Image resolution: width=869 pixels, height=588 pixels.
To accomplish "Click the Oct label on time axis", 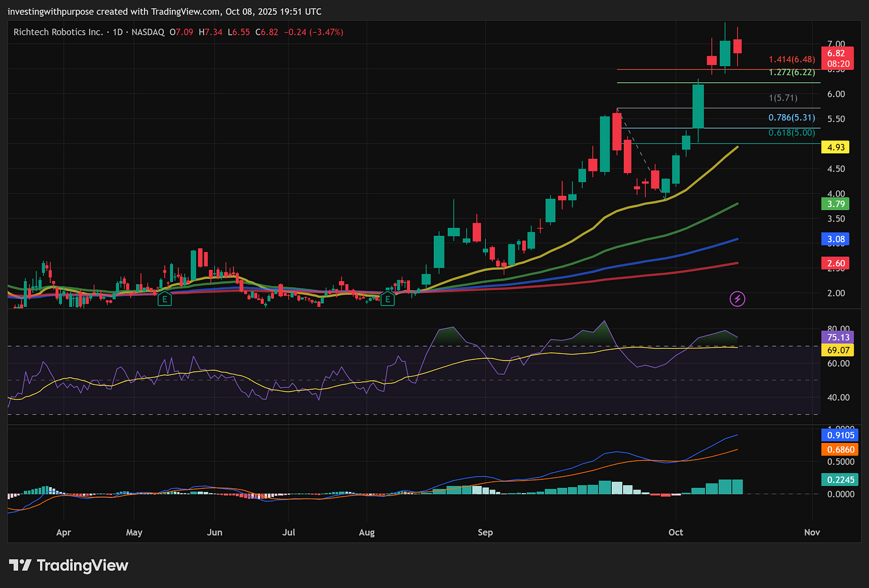I will point(676,532).
